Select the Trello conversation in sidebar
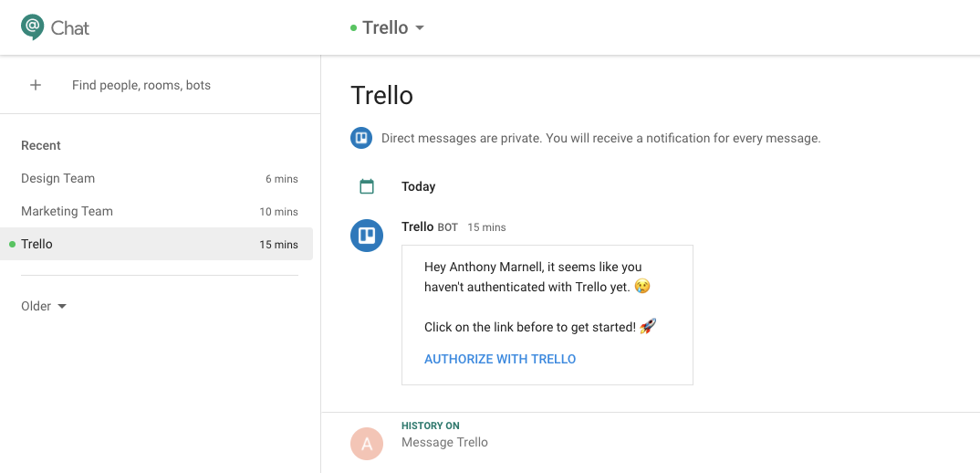The height and width of the screenshot is (473, 980). 156,244
